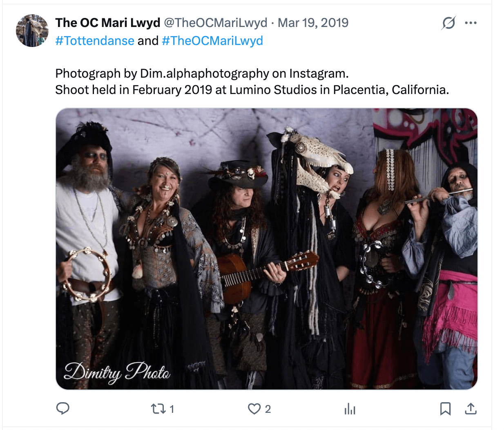Follow the blue #TheOCMariLwyd hashtag link
Screen dimensions: 504x430
tap(212, 41)
